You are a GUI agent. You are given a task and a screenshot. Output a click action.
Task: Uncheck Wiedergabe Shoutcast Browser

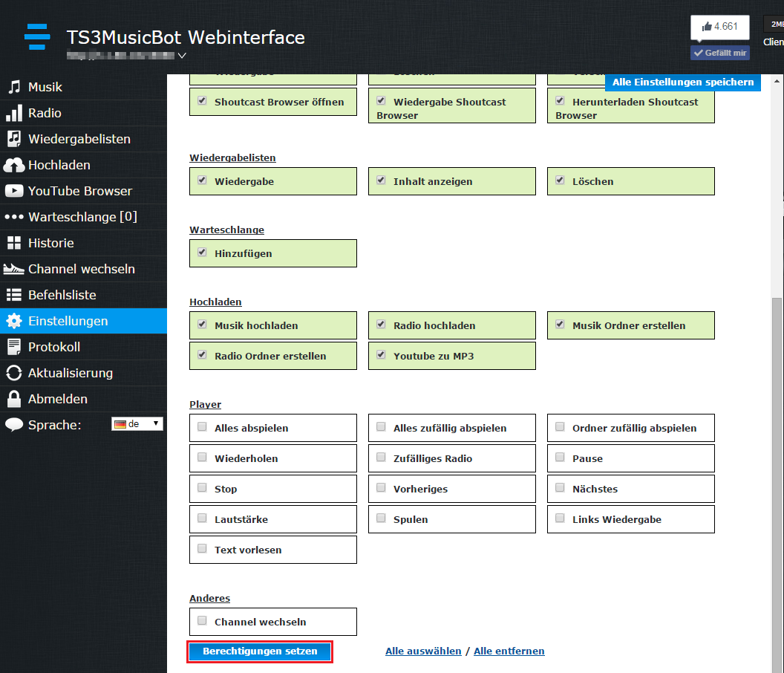pos(381,100)
